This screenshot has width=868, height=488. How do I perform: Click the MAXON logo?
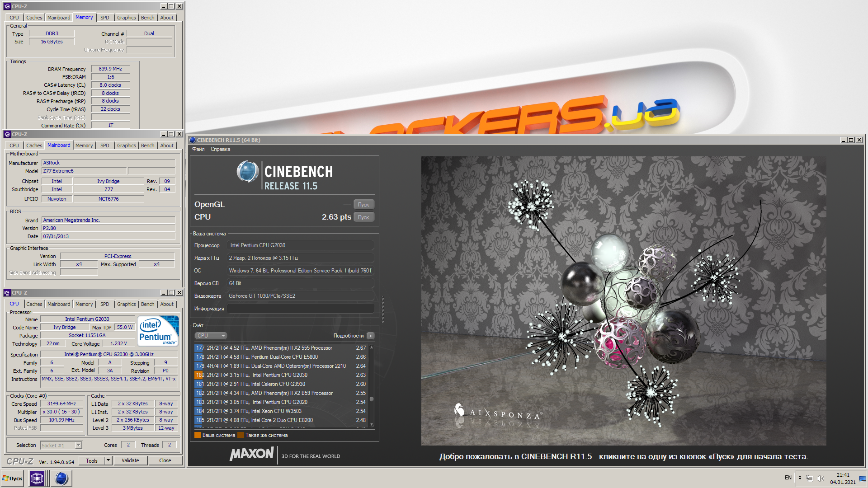coord(251,454)
